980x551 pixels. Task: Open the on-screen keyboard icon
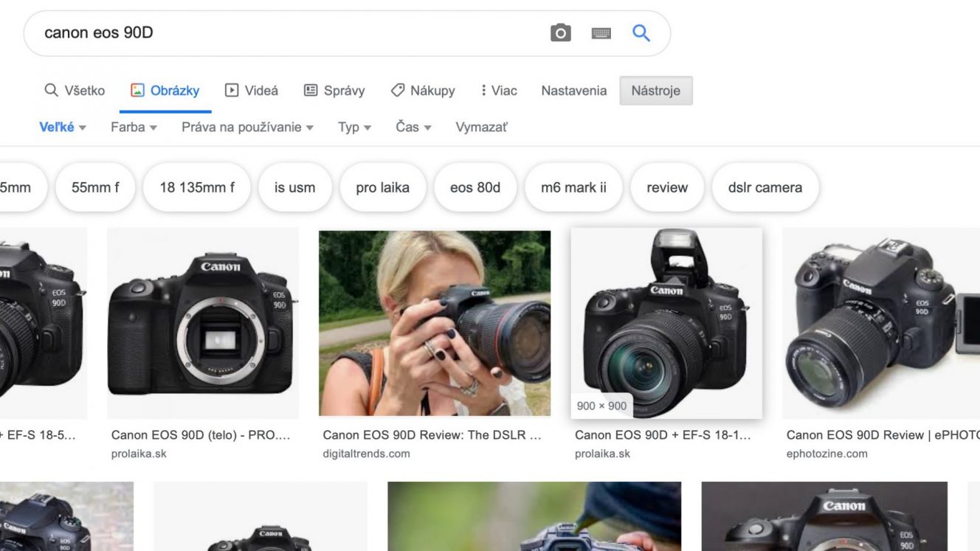[x=601, y=33]
